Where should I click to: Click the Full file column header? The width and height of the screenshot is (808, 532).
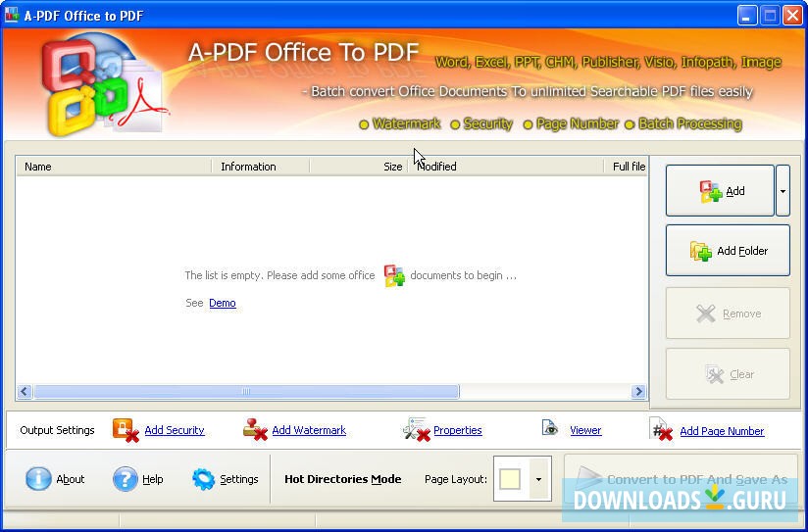[626, 167]
